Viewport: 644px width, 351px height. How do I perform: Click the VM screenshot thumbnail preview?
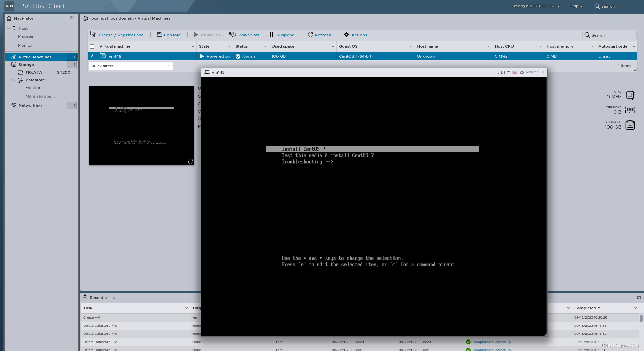[141, 126]
